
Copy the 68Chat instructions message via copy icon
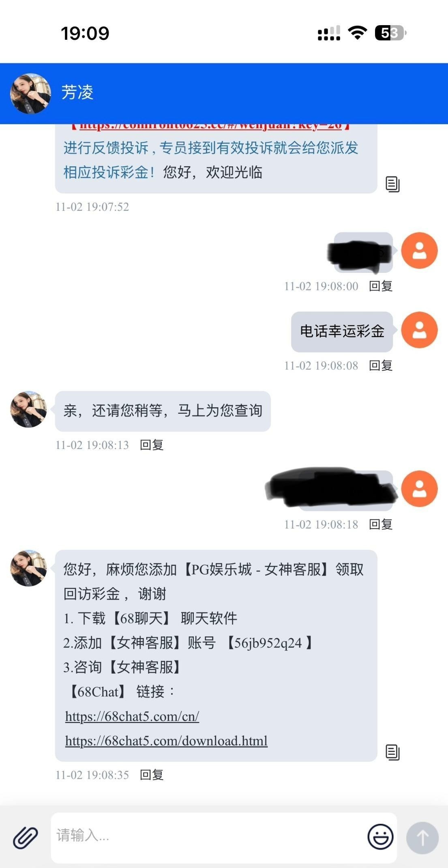pos(392,752)
